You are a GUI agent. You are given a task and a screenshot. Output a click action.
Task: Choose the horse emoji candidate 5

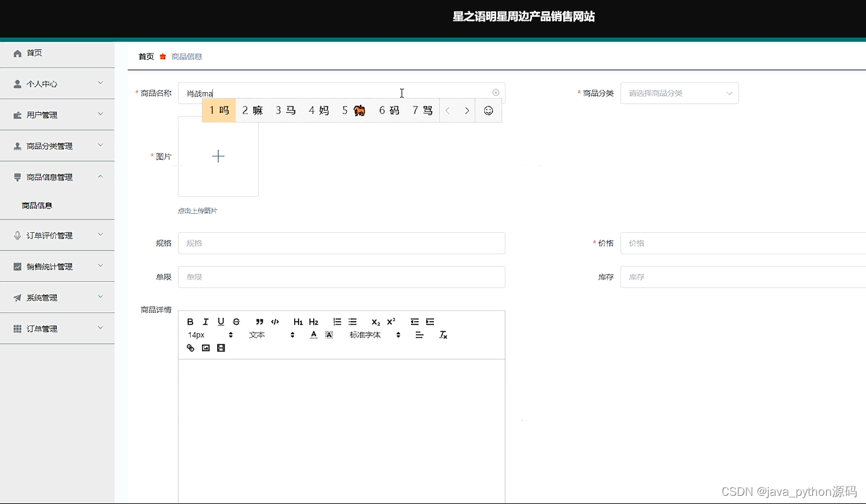[x=354, y=110]
